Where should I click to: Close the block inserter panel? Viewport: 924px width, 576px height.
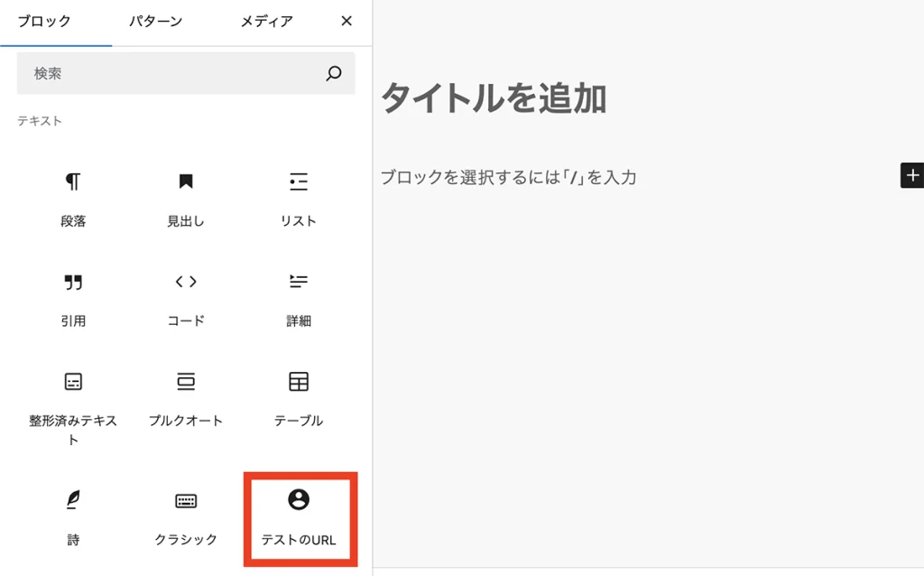tap(346, 20)
